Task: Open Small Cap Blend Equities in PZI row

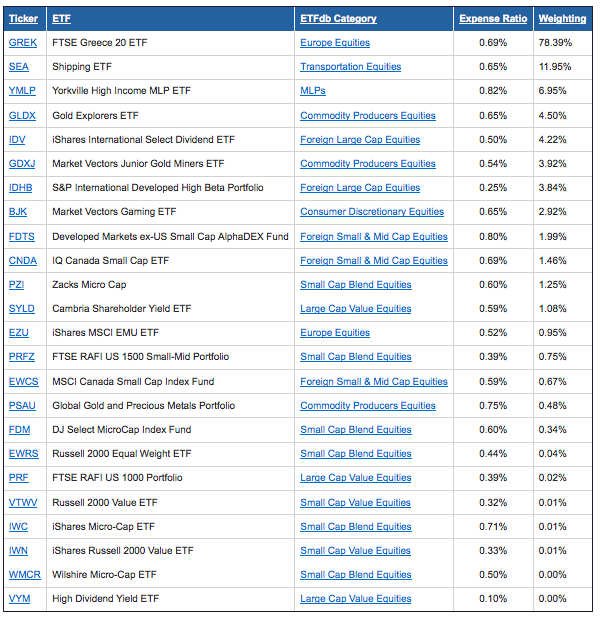Action: [x=356, y=285]
